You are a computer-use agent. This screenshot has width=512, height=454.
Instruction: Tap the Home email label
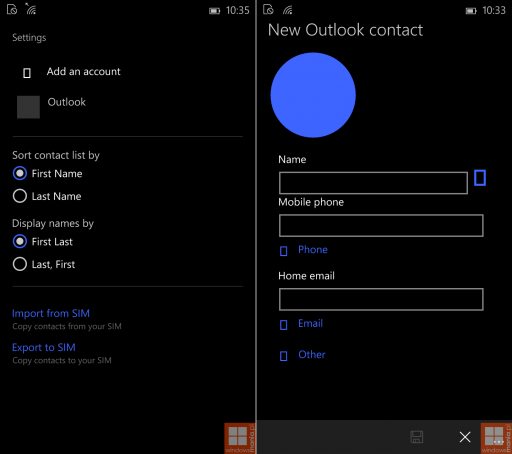coord(306,276)
